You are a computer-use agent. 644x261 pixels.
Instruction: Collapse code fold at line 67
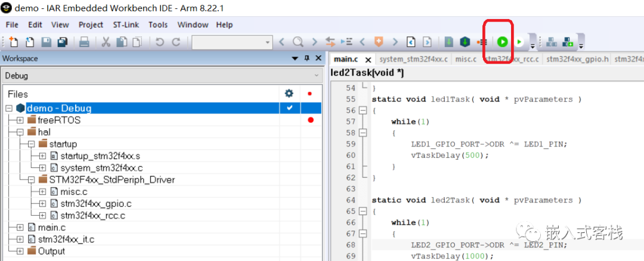363,234
